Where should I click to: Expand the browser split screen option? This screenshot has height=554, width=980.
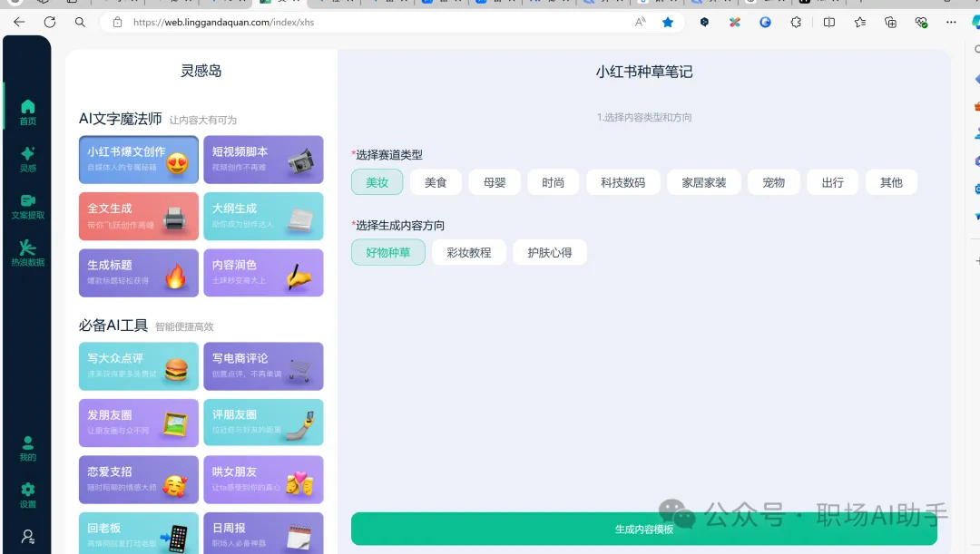(x=828, y=23)
